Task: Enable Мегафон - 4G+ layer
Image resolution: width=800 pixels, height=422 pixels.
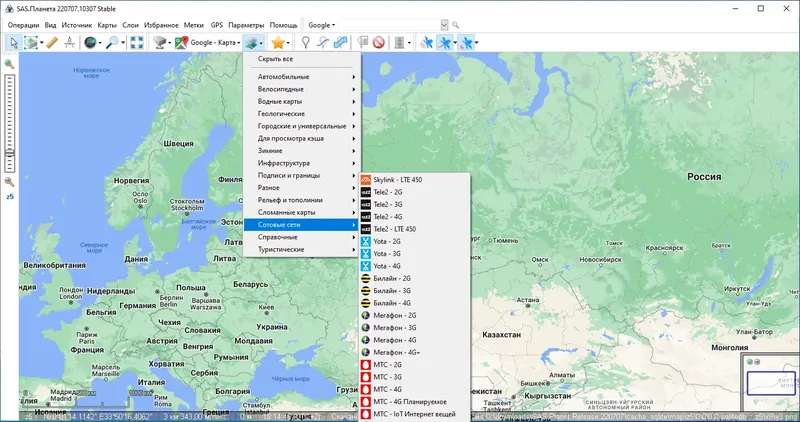Action: coord(414,353)
